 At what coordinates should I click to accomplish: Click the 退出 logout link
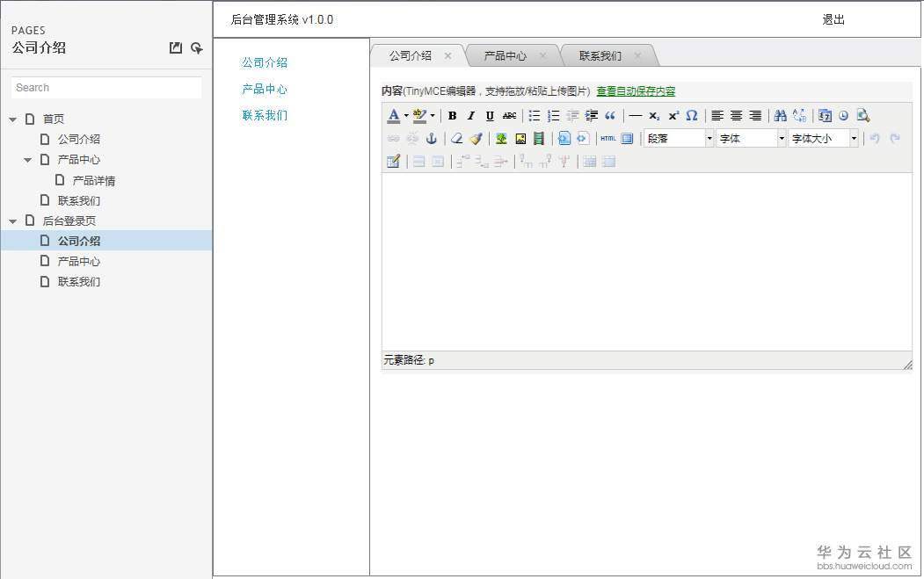833,19
